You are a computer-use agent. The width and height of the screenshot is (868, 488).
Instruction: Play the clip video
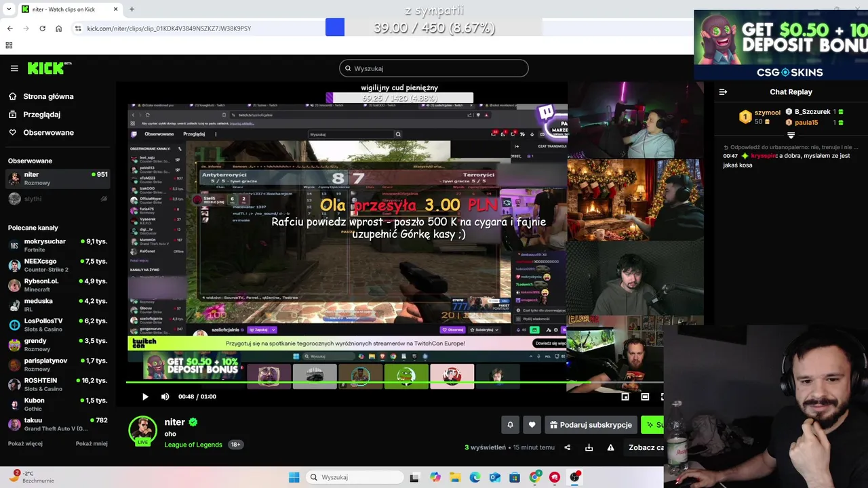144,396
